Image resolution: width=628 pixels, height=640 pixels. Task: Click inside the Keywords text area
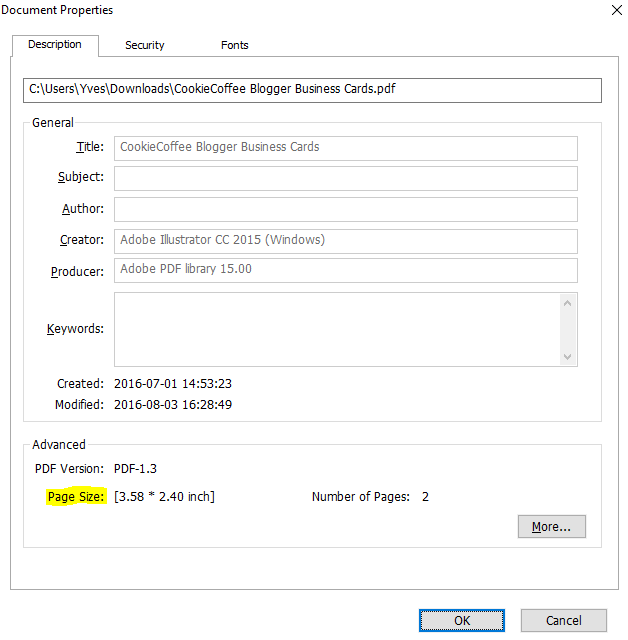click(337, 329)
